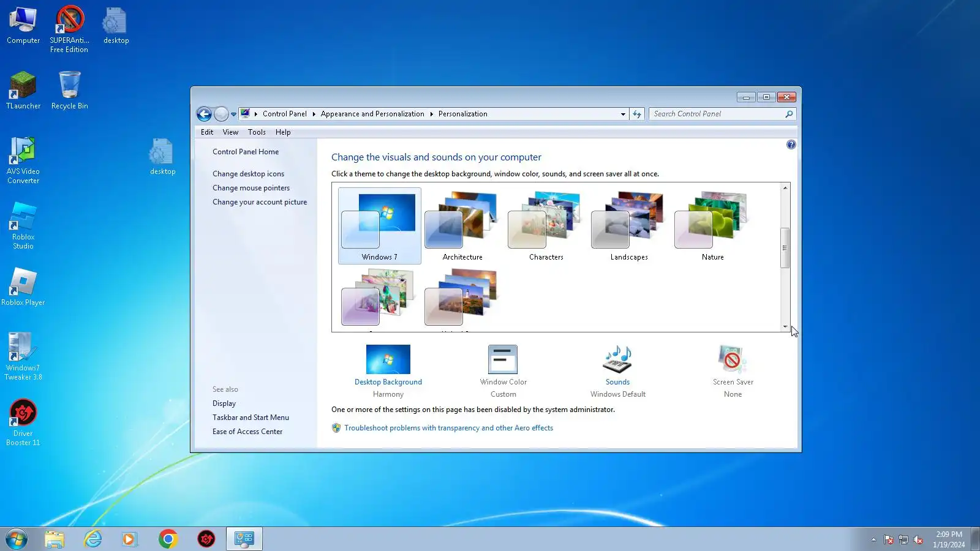This screenshot has width=980, height=551.
Task: Open Ease of Access Center
Action: coord(247,432)
